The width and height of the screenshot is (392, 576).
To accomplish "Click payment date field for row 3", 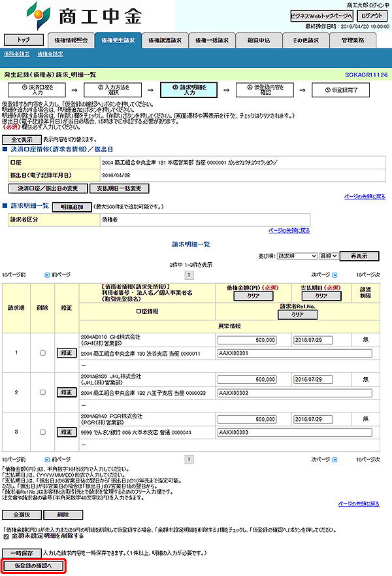I will pos(313,419).
